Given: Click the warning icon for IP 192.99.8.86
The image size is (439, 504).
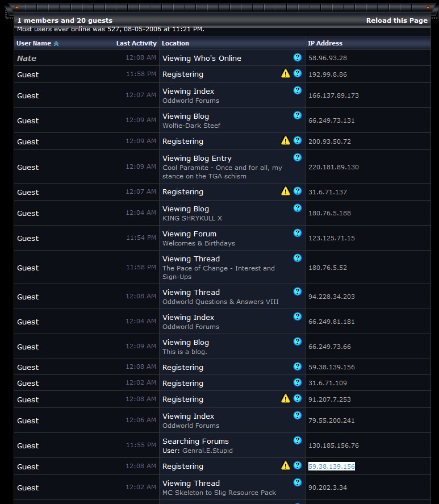Looking at the screenshot, I should coord(286,74).
